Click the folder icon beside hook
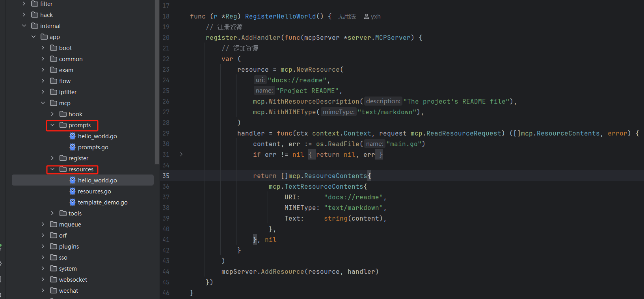Viewport: 644px width, 299px height. click(x=63, y=114)
